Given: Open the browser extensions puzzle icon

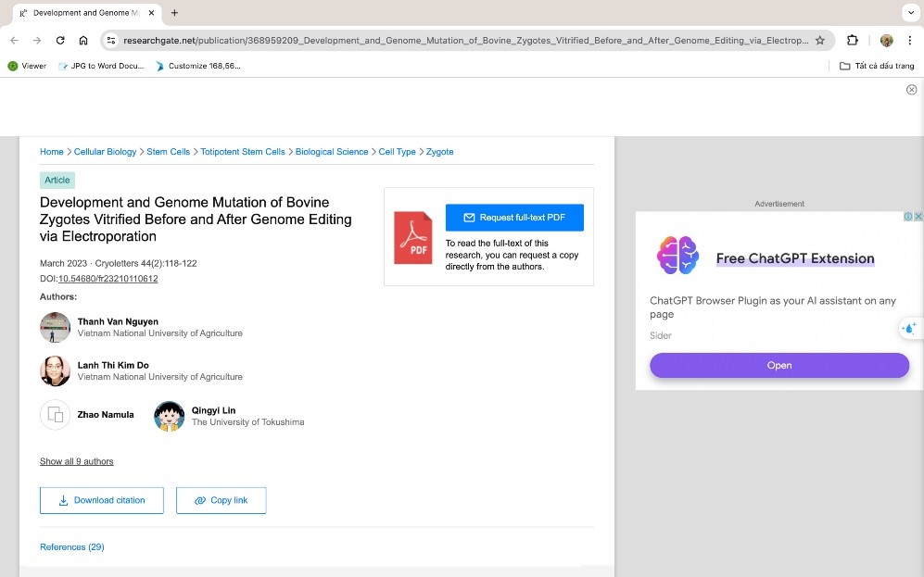Looking at the screenshot, I should [x=853, y=41].
